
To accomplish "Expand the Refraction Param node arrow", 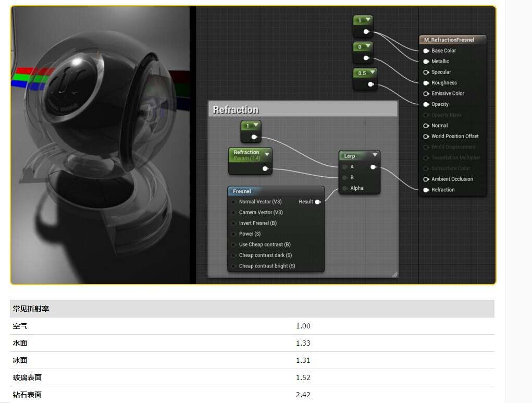I will click(267, 154).
